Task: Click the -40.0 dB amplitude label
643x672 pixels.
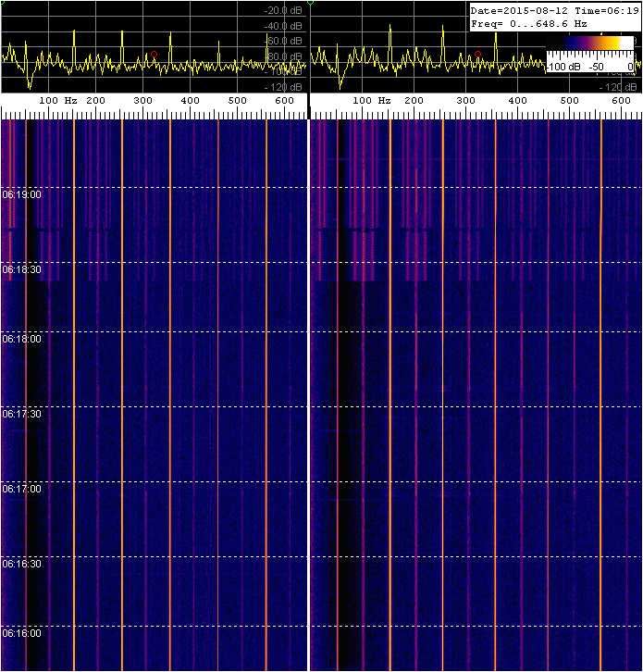Action: coord(283,26)
